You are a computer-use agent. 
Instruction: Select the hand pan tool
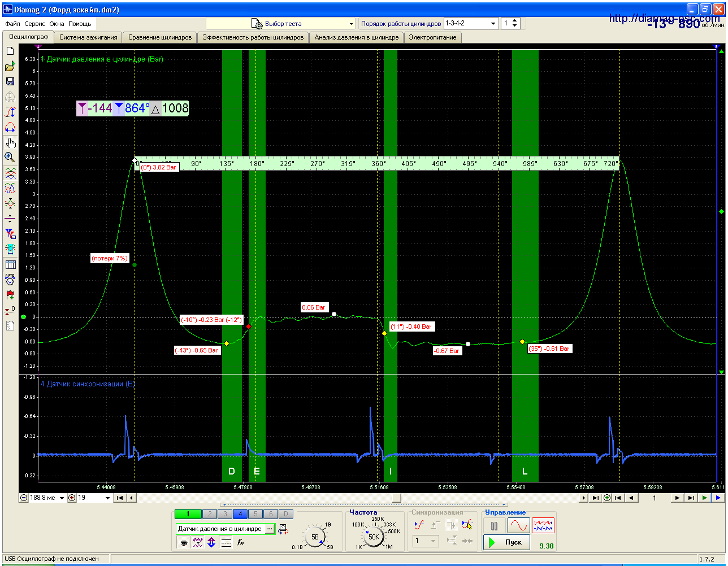tap(10, 142)
